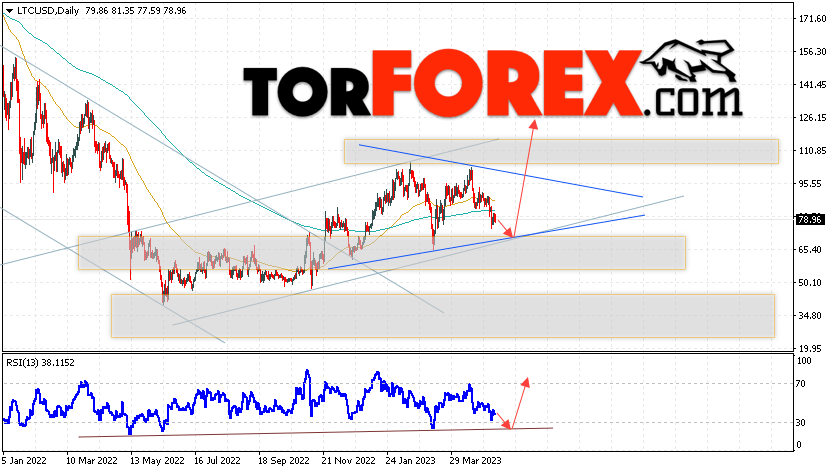Select the date label 24 Jan 2023
833x472 pixels.
pyautogui.click(x=411, y=460)
